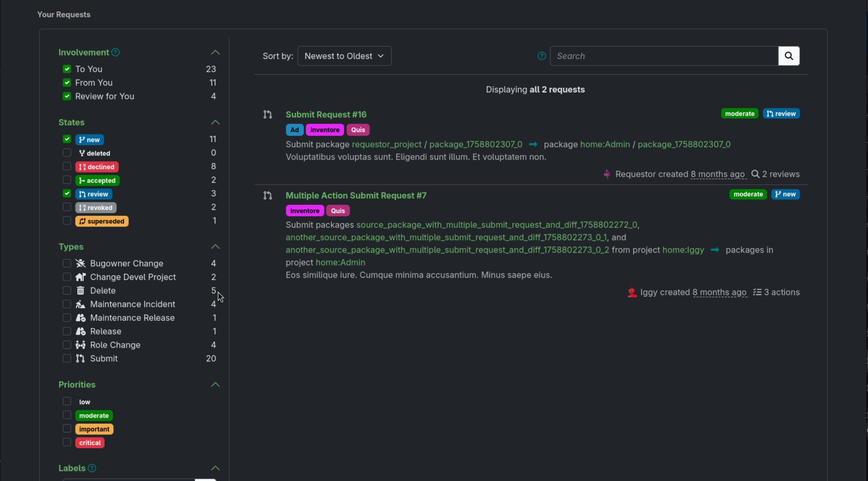Click Release type icon in Types
The width and height of the screenshot is (868, 481).
click(x=80, y=331)
